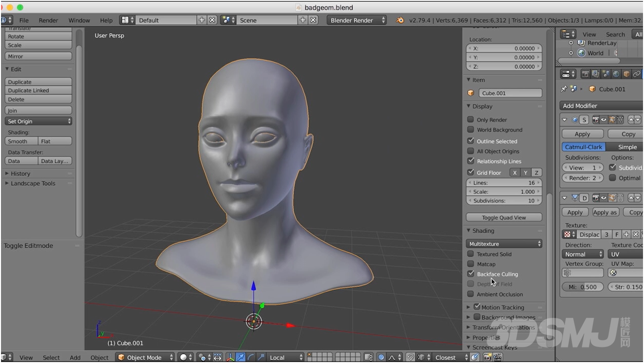Open the 3D view Object menu

pyautogui.click(x=99, y=357)
